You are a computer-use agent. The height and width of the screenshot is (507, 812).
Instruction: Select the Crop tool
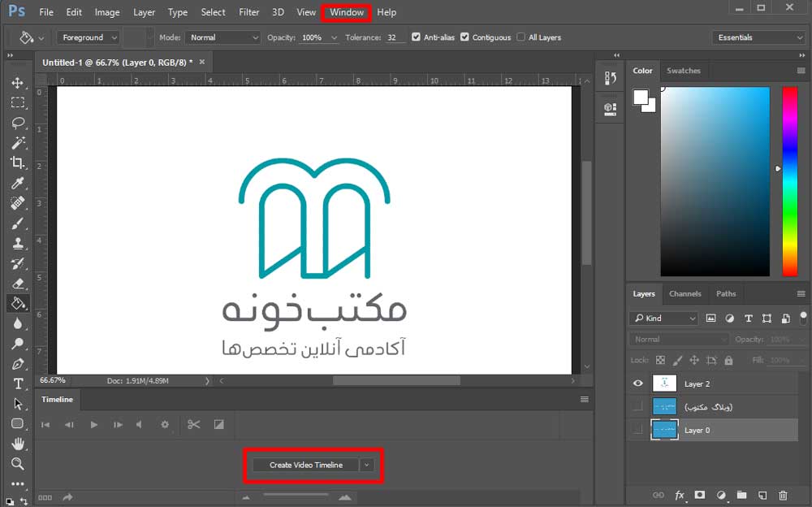tap(18, 162)
